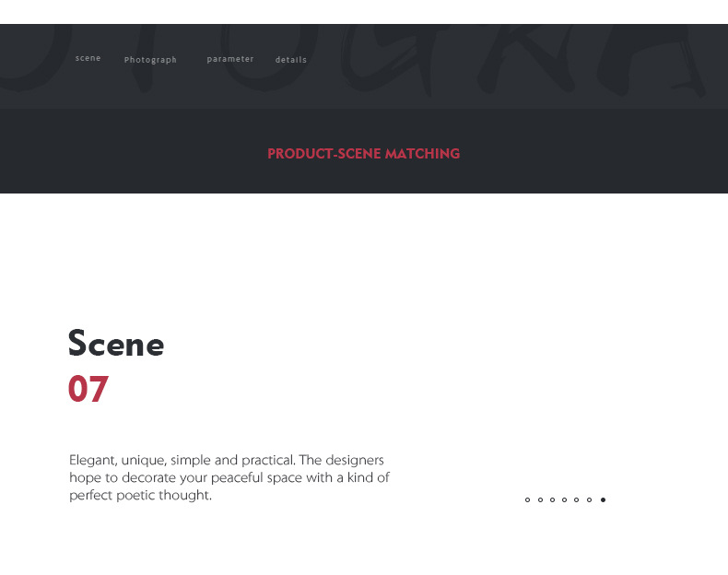Click the filled seventh active dot
728x575 pixels.
point(603,499)
